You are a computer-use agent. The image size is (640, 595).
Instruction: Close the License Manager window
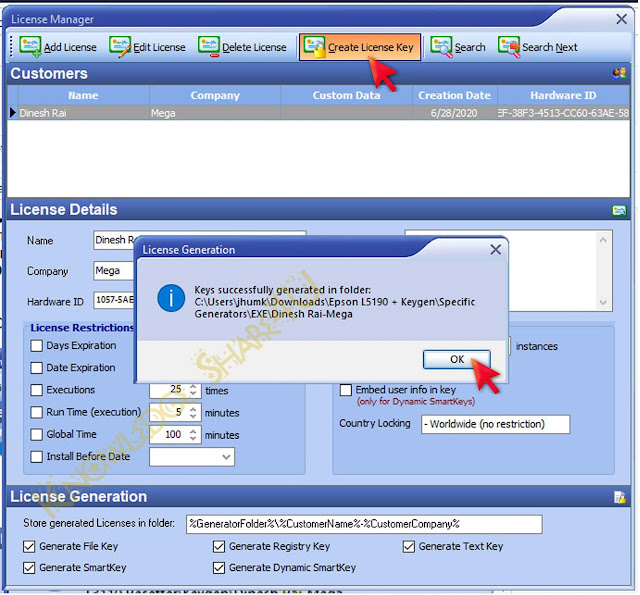tap(621, 19)
